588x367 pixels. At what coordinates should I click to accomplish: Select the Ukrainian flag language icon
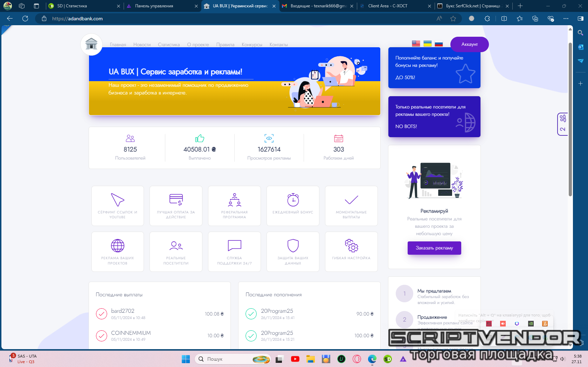(427, 44)
